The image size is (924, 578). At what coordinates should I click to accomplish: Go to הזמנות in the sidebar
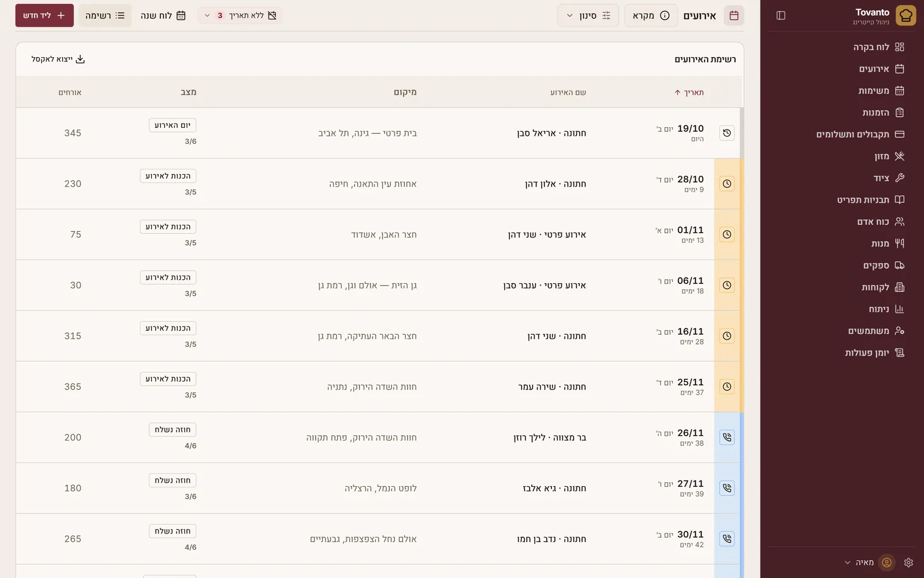[843, 113]
